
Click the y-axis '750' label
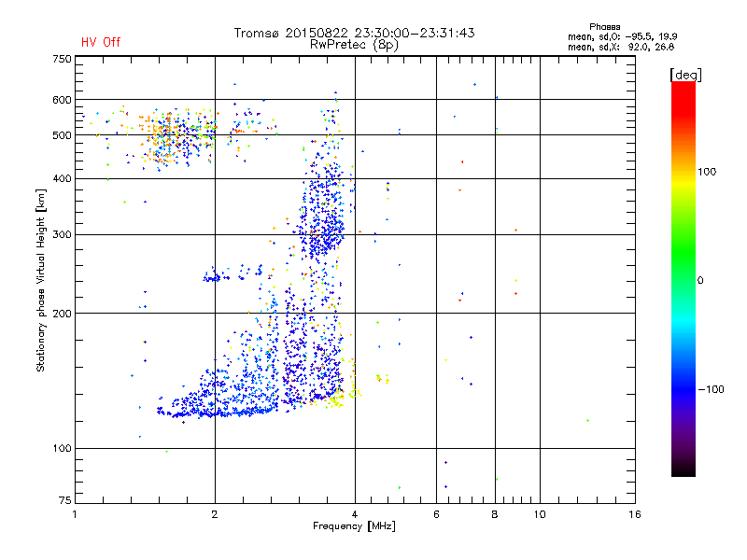coord(62,59)
